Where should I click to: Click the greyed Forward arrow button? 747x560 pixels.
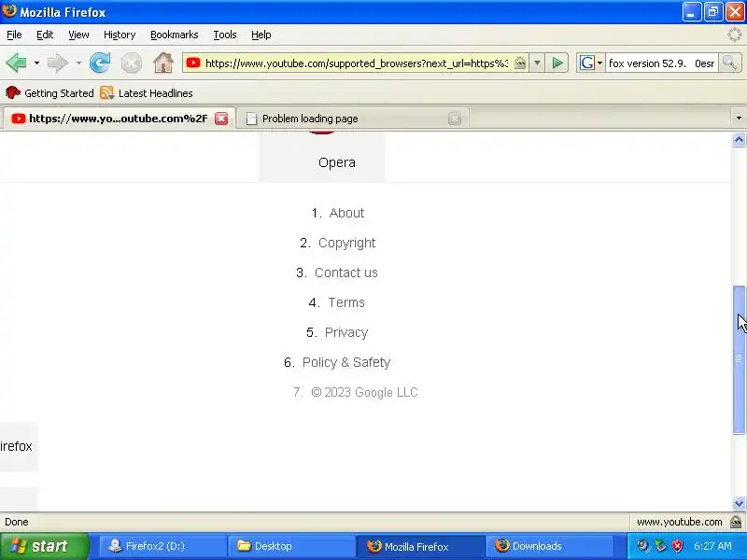pos(58,63)
